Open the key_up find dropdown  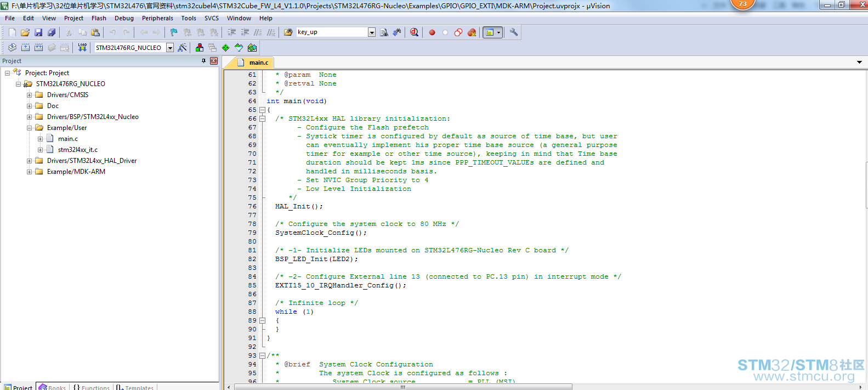click(x=372, y=32)
